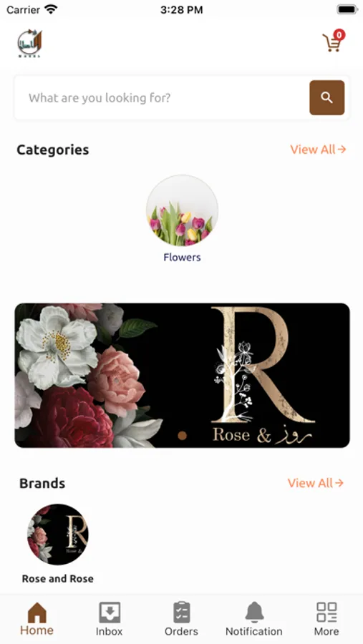Tap the Flowers category label
Viewport: 363px width, 644px height.
182,258
